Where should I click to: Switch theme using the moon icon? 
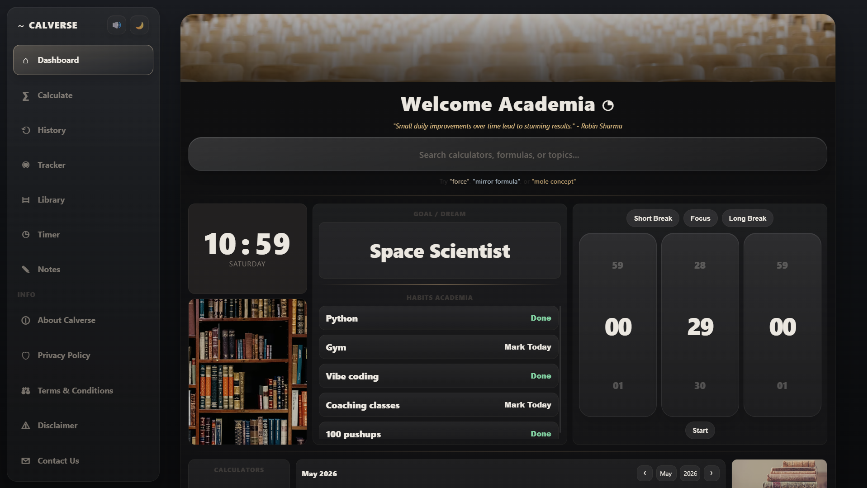coord(139,25)
